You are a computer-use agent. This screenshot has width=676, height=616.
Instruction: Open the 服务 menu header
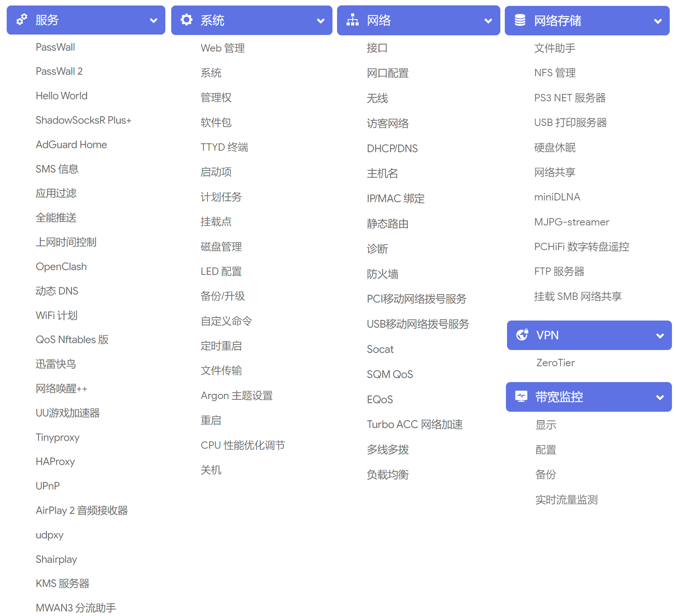86,20
